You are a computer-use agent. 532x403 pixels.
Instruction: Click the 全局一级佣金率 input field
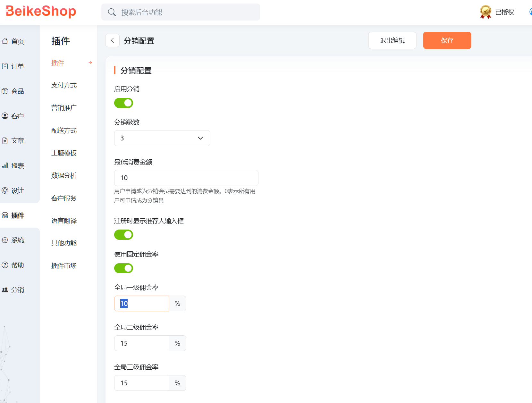click(141, 304)
